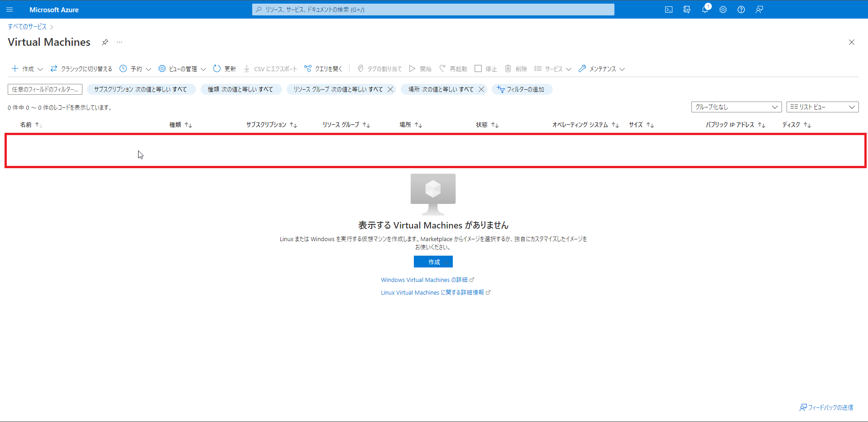Viewport: 868px width, 422px height.
Task: Click the 削除 delete button
Action: coord(516,69)
